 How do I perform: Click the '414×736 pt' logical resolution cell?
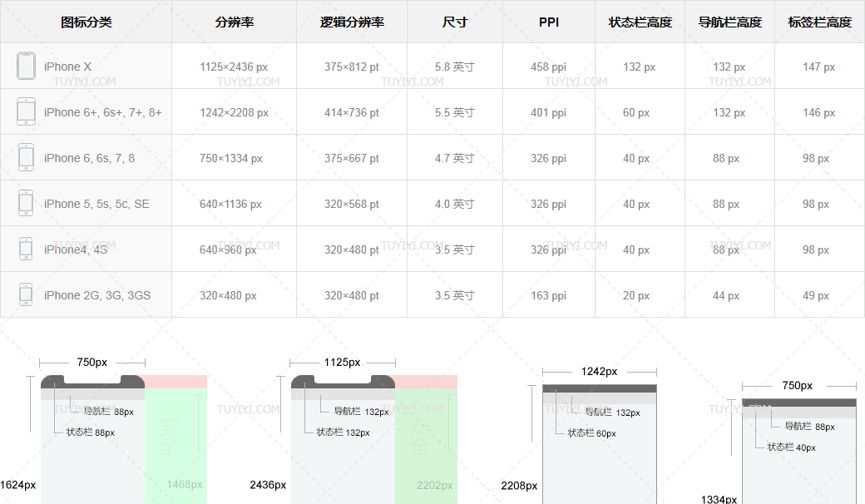click(352, 112)
